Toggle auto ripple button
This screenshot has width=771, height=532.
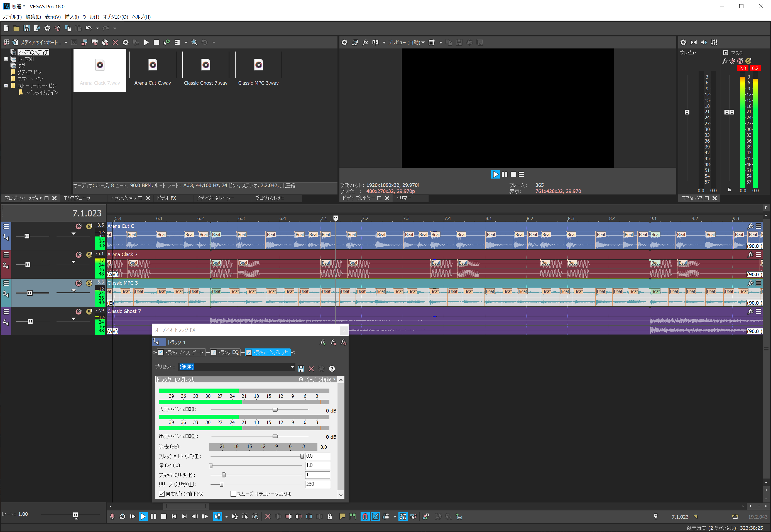[386, 516]
